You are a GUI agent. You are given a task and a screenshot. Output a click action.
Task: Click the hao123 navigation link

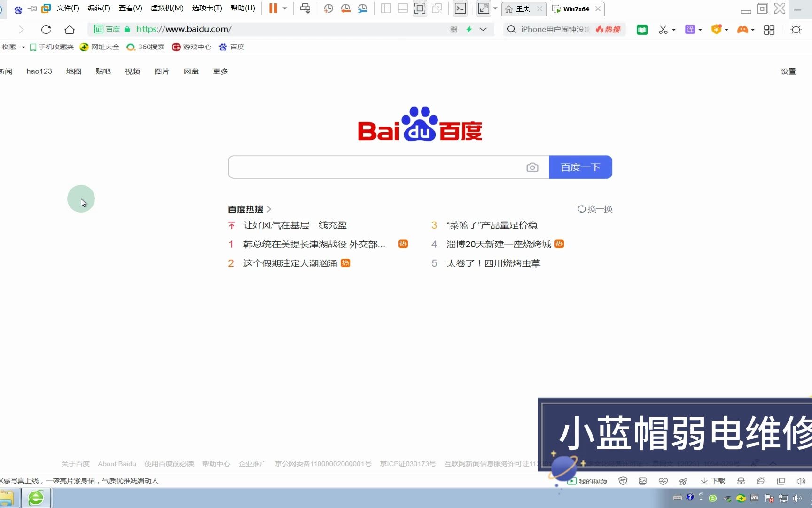coord(39,71)
